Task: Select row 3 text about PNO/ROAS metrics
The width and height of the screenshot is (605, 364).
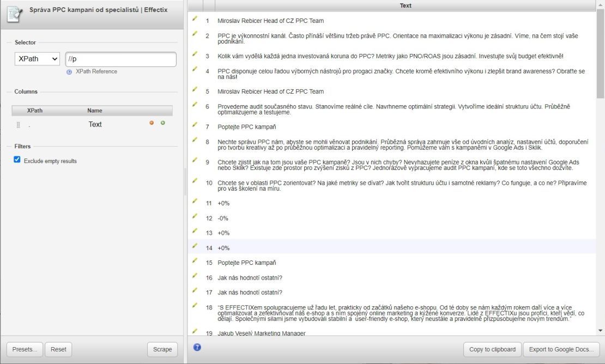Action: (x=390, y=56)
